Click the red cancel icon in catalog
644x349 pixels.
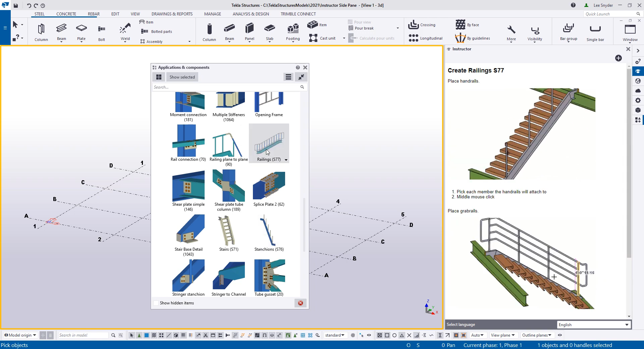[301, 303]
